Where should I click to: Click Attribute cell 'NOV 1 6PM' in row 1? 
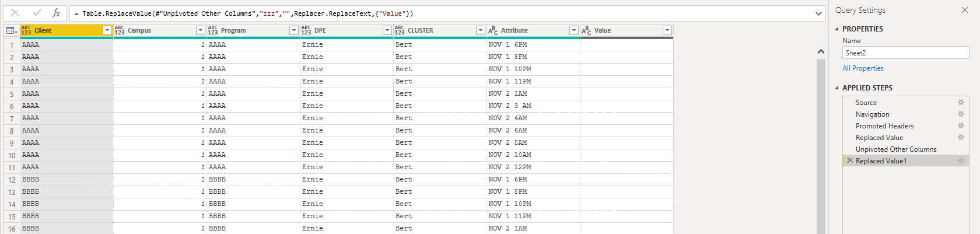pos(533,44)
